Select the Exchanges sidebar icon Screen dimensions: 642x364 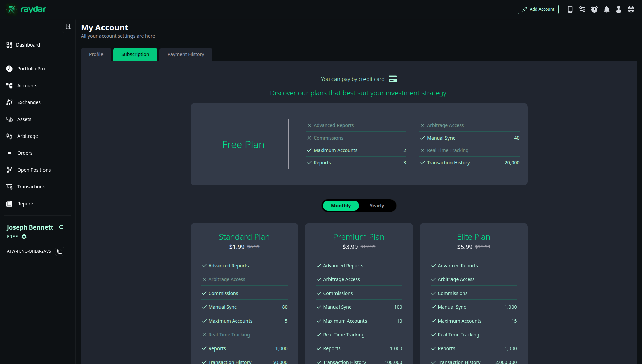pos(9,102)
